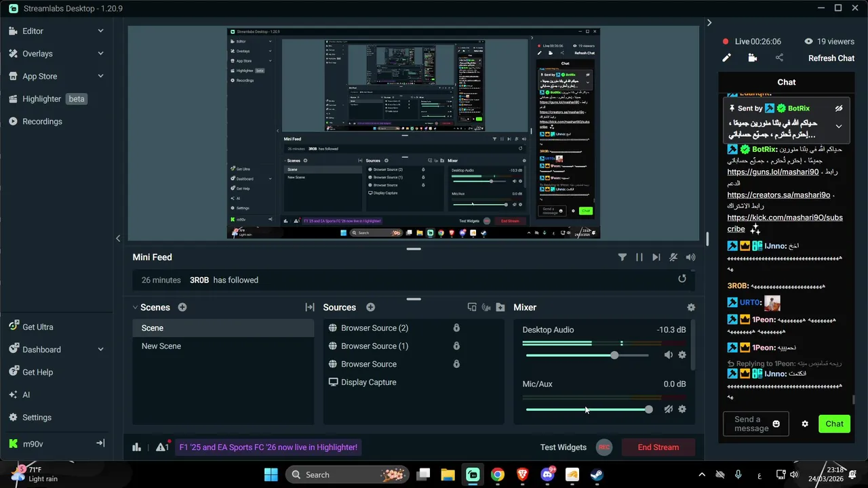
Task: Open Discord from the Windows taskbar
Action: click(x=547, y=474)
